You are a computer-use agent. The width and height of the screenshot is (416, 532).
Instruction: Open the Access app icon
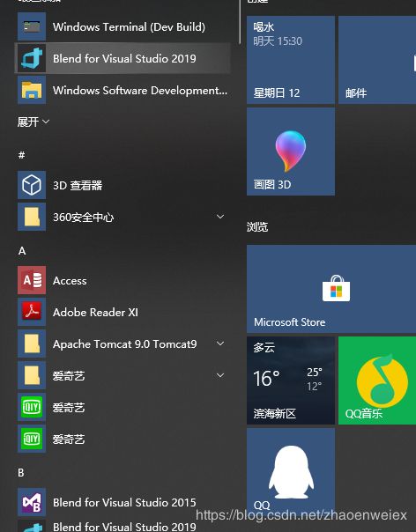(x=32, y=280)
